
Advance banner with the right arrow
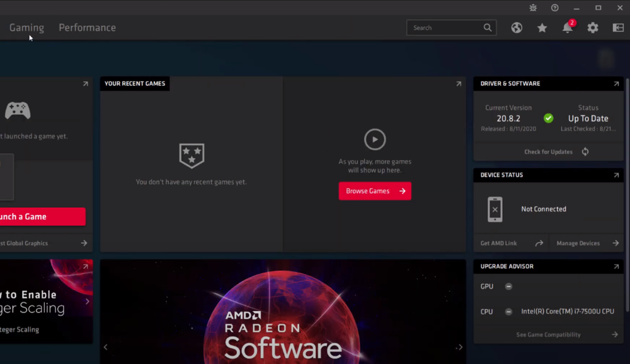(460, 347)
